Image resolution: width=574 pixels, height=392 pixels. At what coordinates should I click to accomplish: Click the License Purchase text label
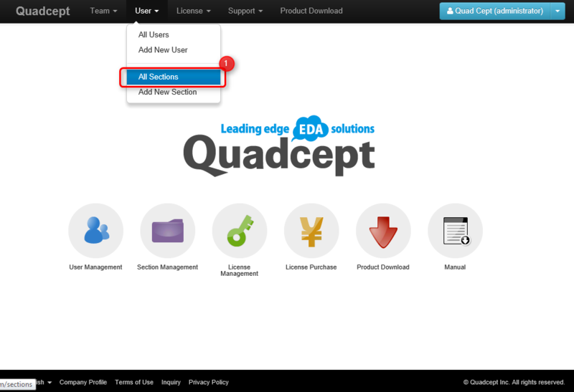311,267
